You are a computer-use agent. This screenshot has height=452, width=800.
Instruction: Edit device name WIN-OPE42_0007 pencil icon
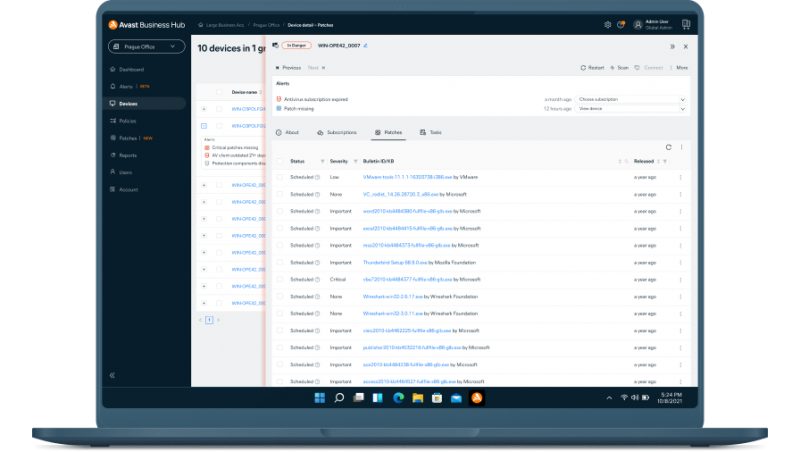tap(366, 45)
